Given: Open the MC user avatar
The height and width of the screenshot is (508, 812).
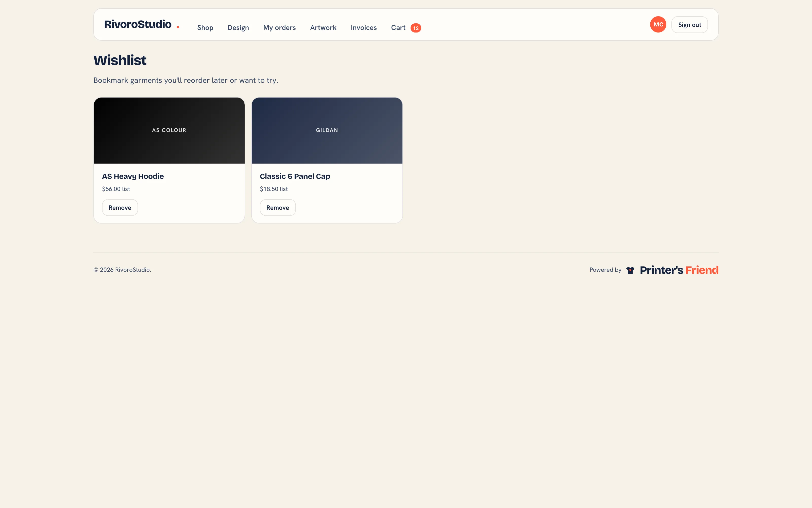Looking at the screenshot, I should (658, 25).
